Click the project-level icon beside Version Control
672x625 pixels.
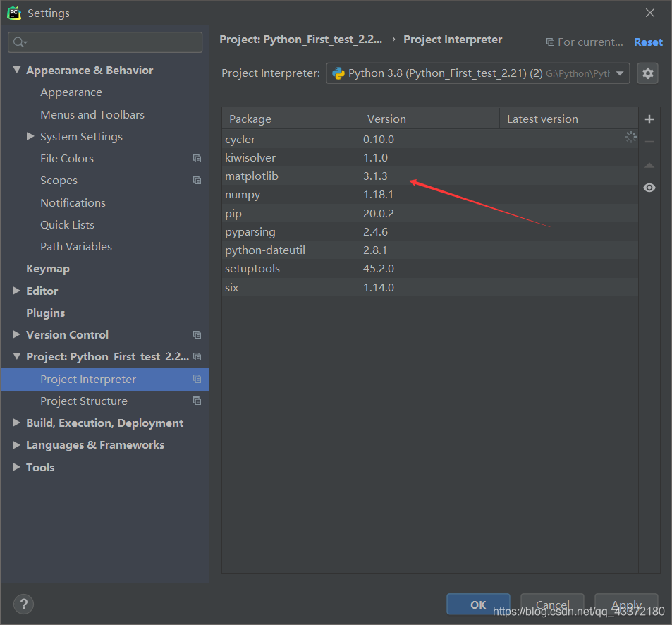[197, 335]
